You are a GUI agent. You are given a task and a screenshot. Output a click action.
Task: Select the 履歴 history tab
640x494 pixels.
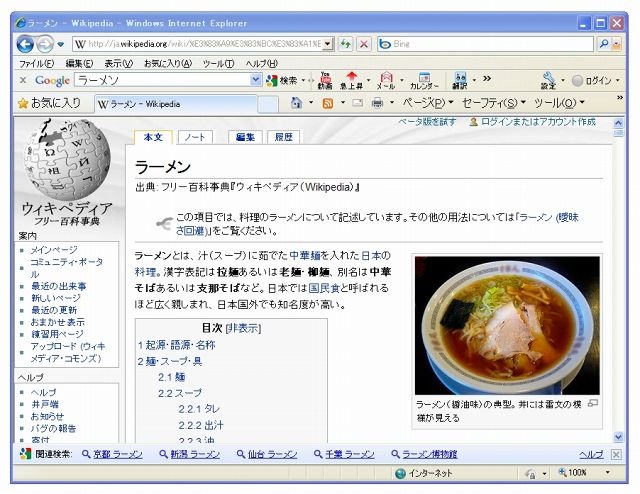(x=284, y=137)
